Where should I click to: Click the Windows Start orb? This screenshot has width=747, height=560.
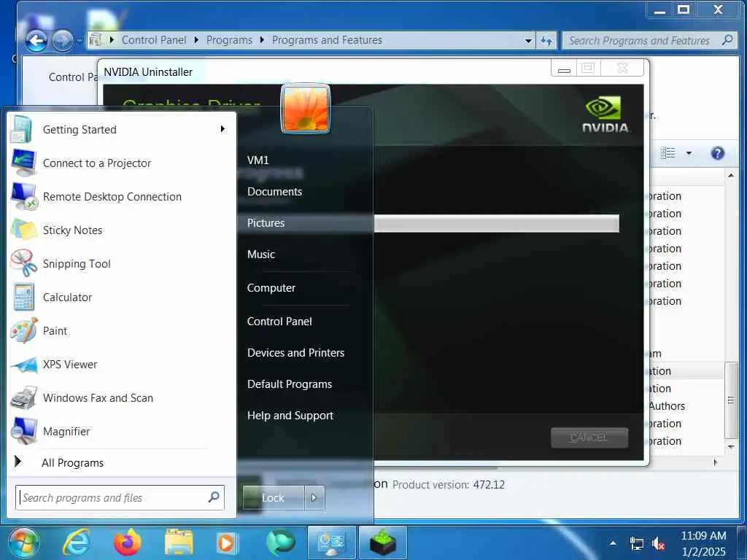tap(23, 542)
